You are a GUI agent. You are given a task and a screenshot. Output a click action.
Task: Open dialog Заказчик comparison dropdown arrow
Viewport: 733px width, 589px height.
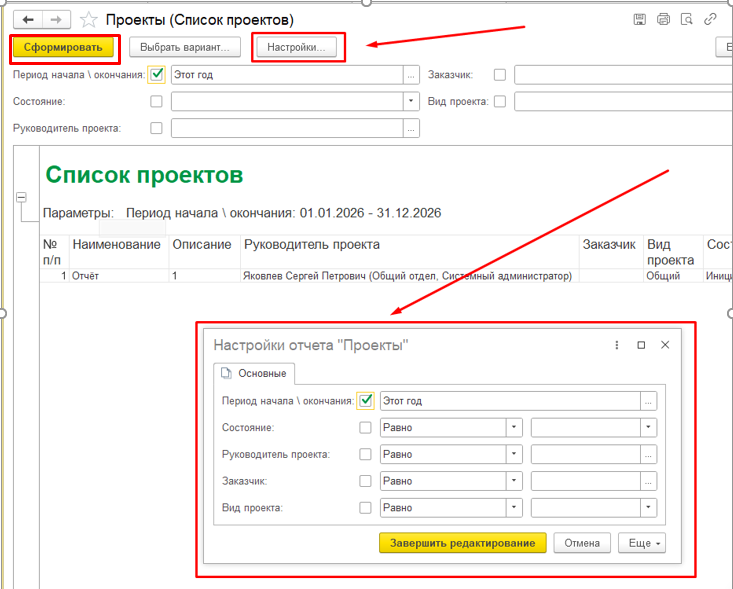[x=514, y=481]
